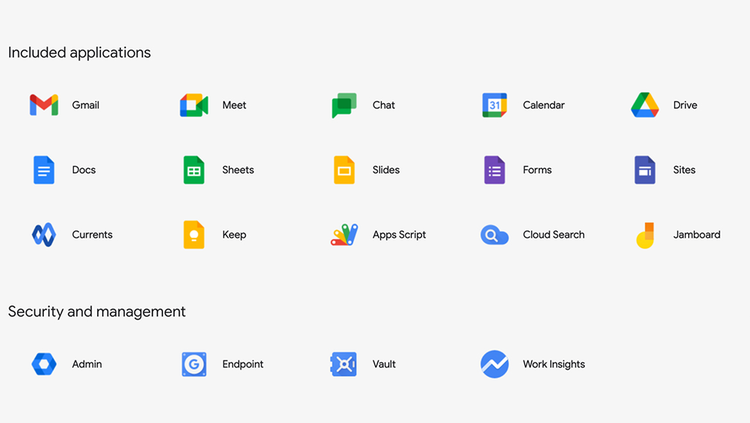Click the Cloud Search icon

coord(495,235)
